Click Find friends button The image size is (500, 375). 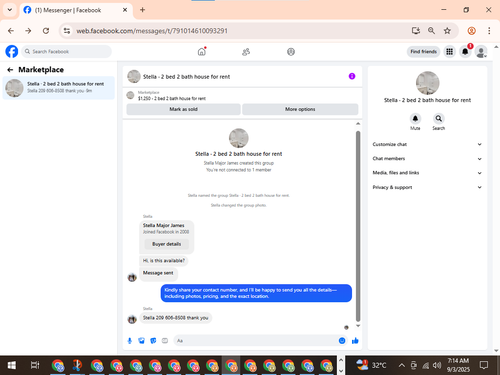(x=423, y=52)
